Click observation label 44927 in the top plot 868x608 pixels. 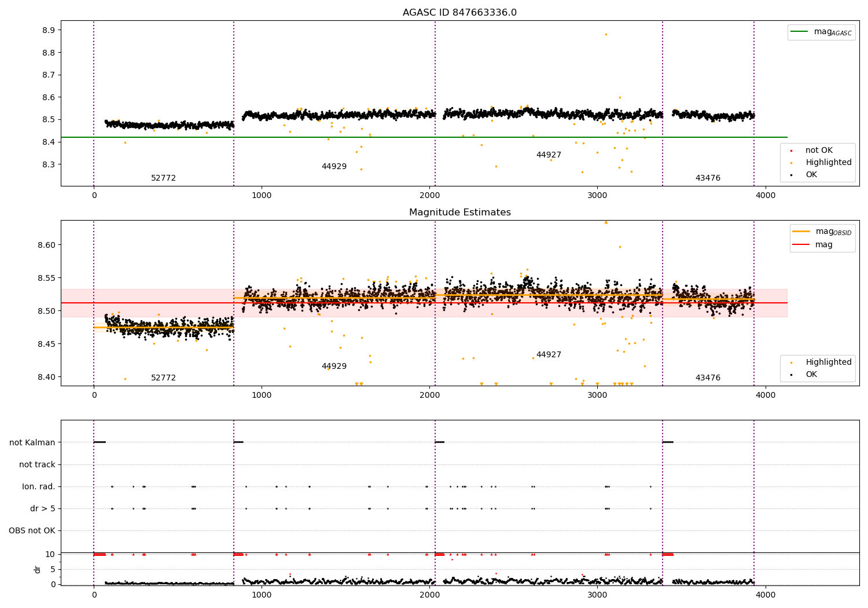[549, 155]
